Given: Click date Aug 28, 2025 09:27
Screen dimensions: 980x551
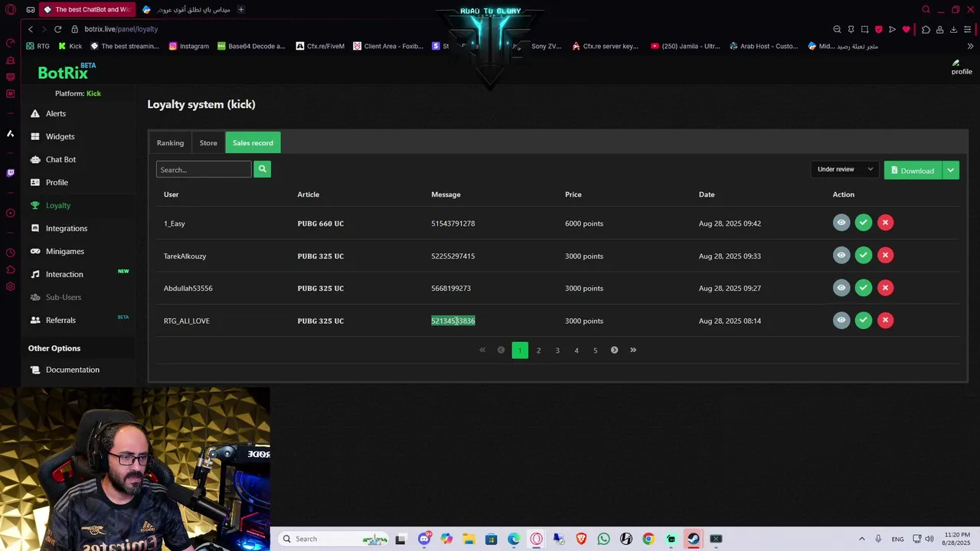Looking at the screenshot, I should tap(730, 289).
